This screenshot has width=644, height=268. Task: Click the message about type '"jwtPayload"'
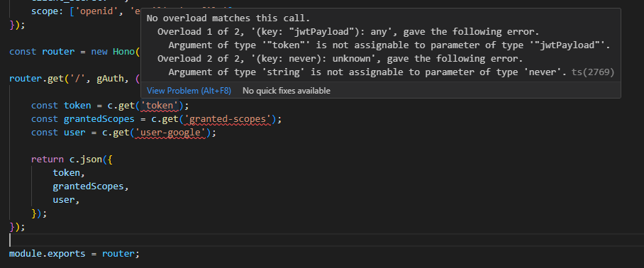[x=389, y=45]
